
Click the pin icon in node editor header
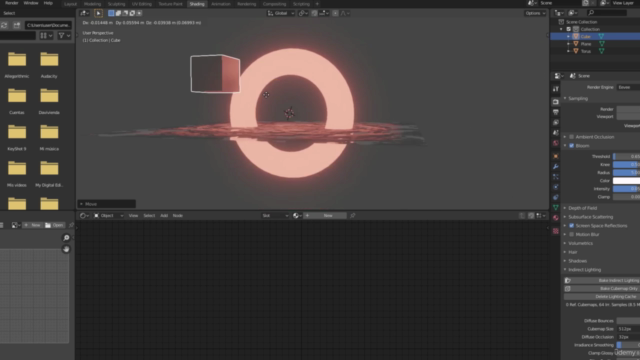tap(353, 216)
